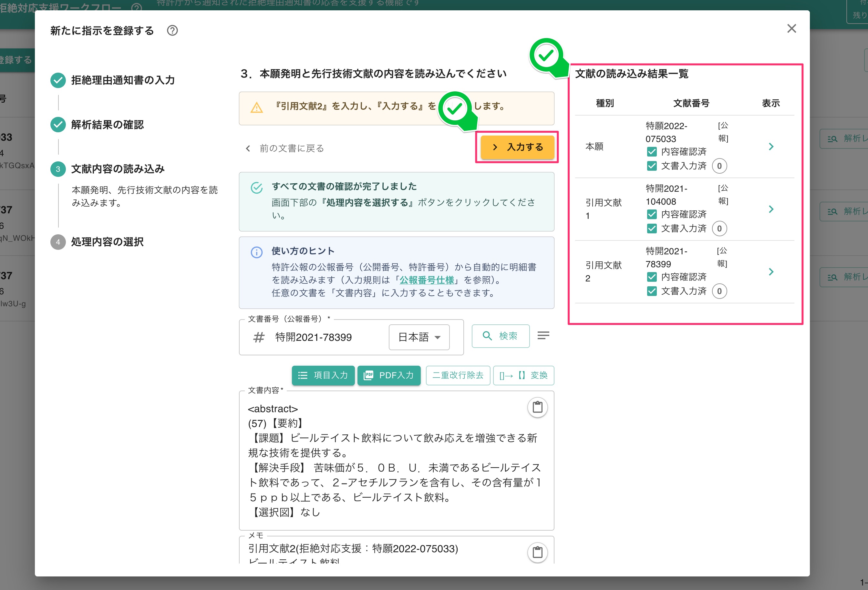Click the PDF入力 button

point(389,375)
